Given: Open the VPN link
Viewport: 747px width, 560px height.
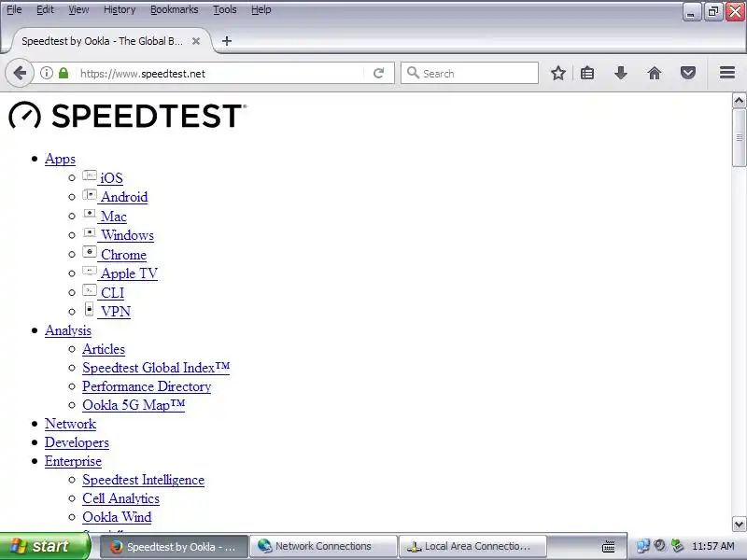Looking at the screenshot, I should coord(116,312).
